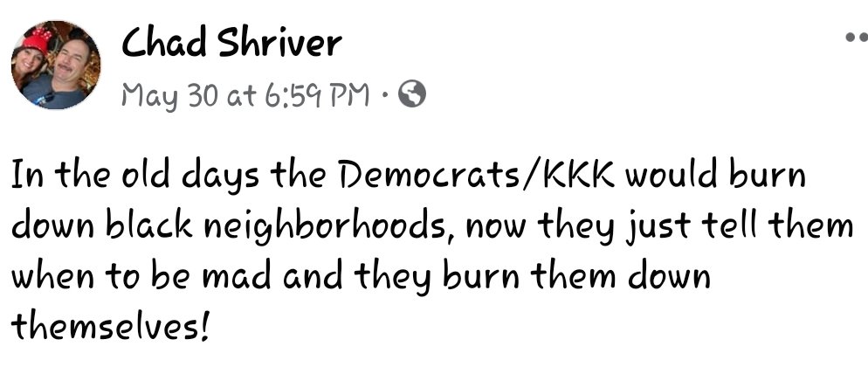Open the three-dot post options menu
This screenshot has width=868, height=367.
(858, 38)
